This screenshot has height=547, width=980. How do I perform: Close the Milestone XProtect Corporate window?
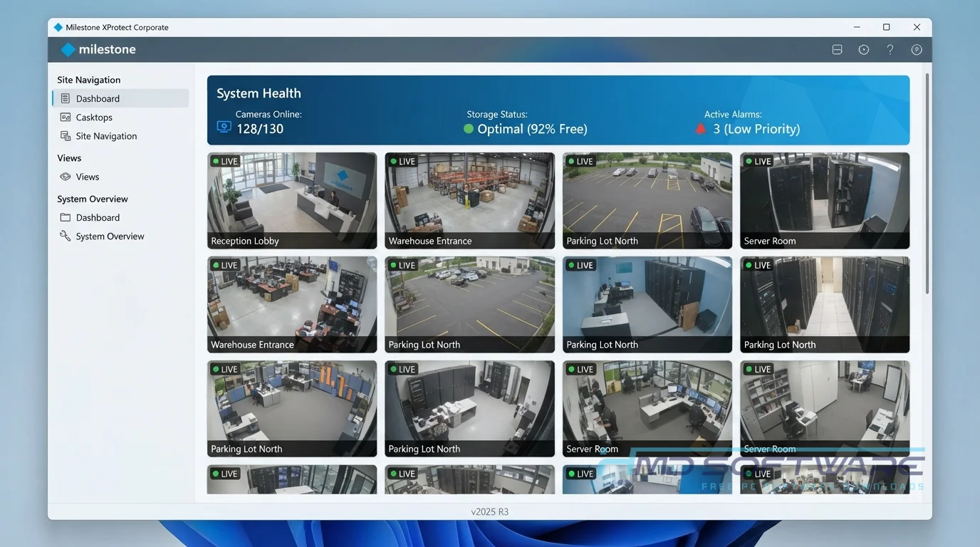(x=917, y=27)
